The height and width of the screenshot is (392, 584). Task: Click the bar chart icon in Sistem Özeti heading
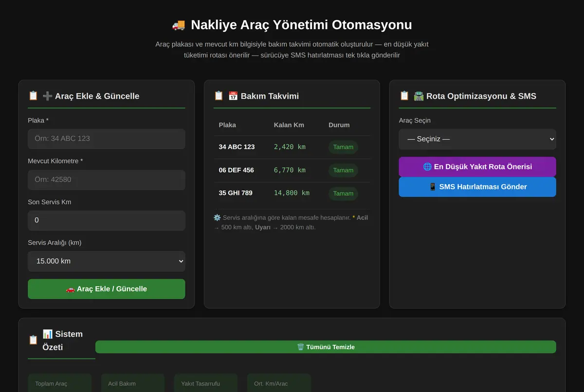coord(48,334)
